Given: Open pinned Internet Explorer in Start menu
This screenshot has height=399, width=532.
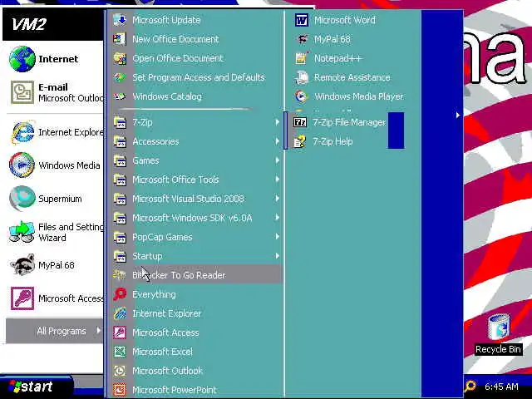Looking at the screenshot, I should [x=56, y=132].
